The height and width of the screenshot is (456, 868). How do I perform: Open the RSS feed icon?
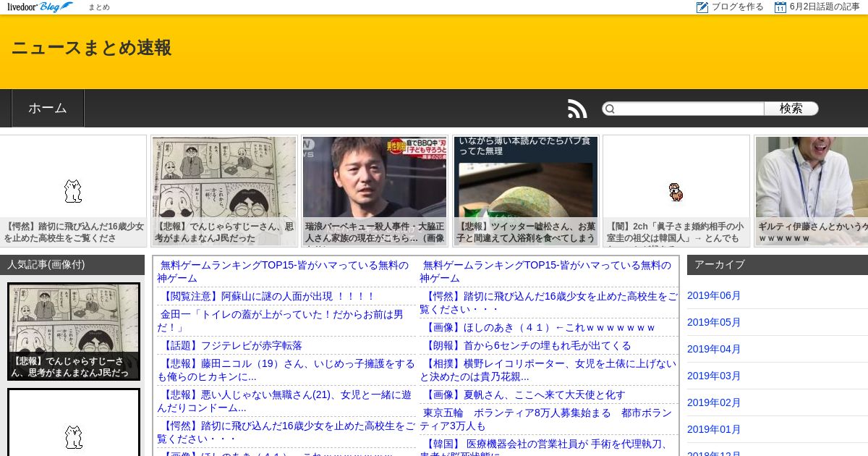[x=577, y=109]
